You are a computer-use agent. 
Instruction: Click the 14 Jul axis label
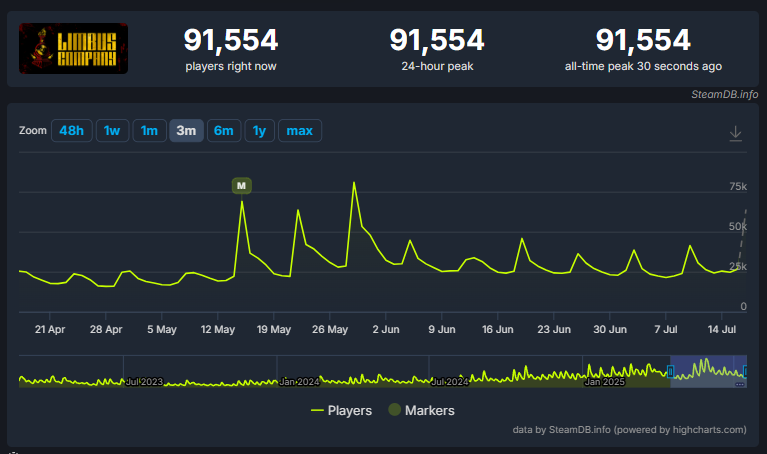(722, 329)
